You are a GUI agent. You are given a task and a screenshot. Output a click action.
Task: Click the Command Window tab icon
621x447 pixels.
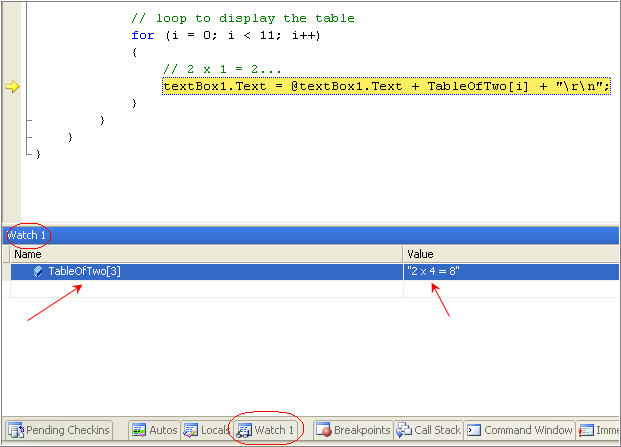(x=474, y=430)
